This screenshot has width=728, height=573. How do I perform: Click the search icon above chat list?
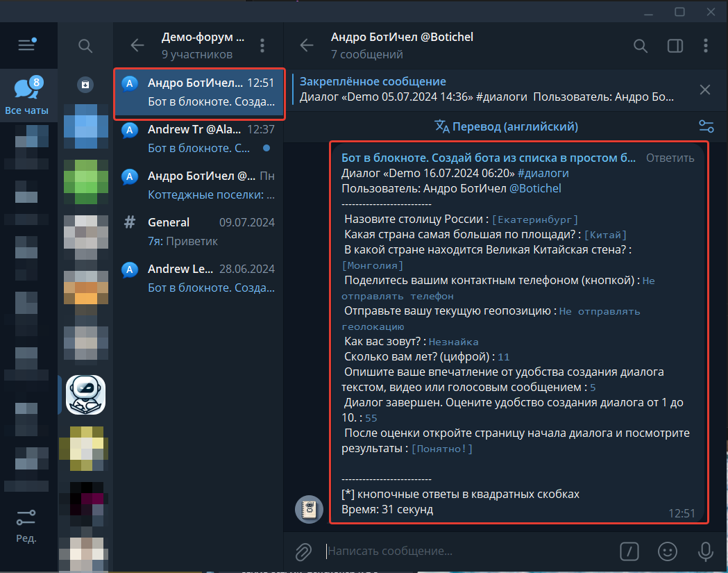tap(85, 46)
